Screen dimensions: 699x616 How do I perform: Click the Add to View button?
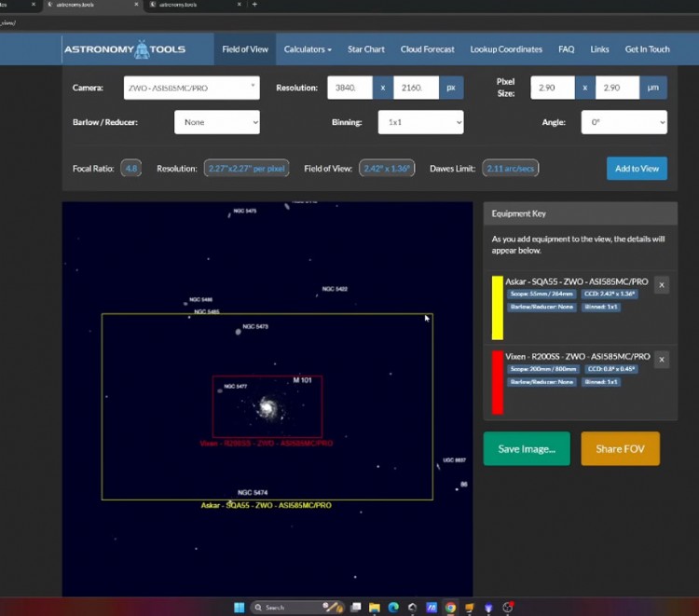(x=637, y=169)
